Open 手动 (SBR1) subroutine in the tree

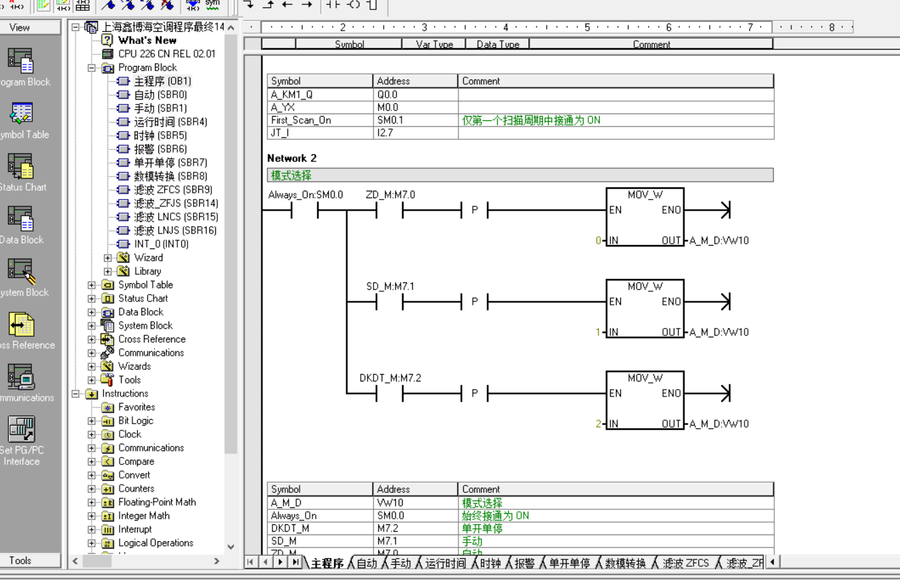coord(160,108)
